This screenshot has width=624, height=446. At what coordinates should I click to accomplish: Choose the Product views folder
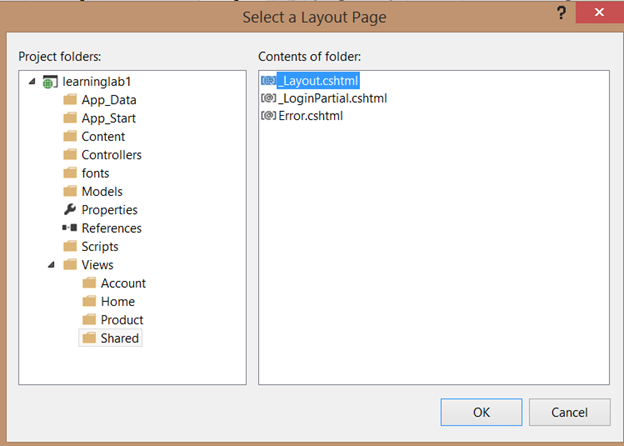point(122,320)
